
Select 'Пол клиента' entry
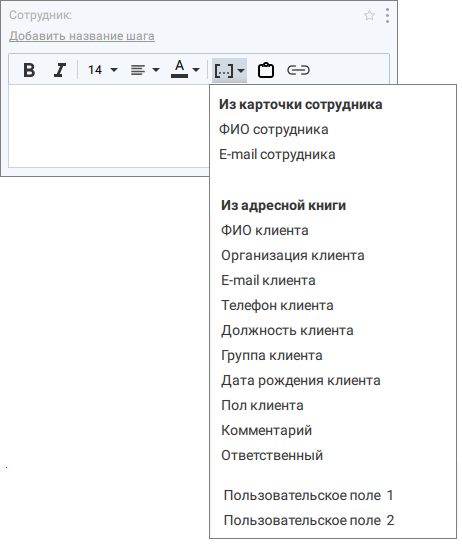tap(262, 406)
